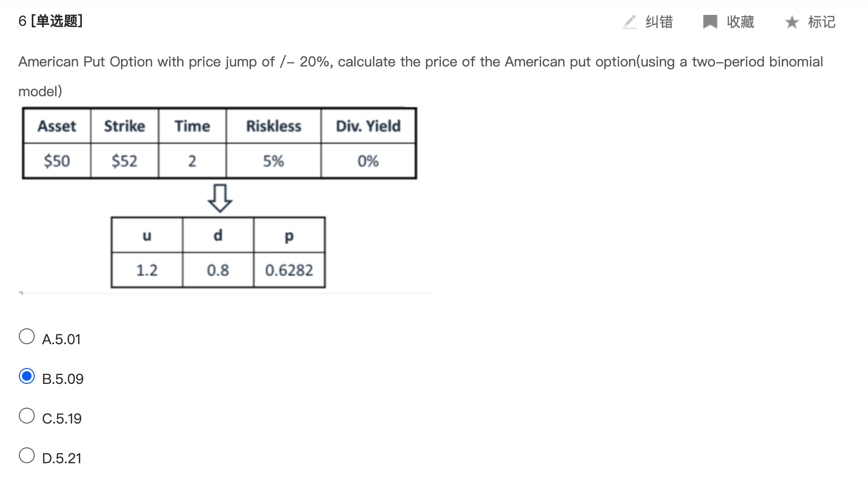This screenshot has height=492, width=868.
Task: Click the bookmark icon to favorite question
Action: (x=710, y=22)
